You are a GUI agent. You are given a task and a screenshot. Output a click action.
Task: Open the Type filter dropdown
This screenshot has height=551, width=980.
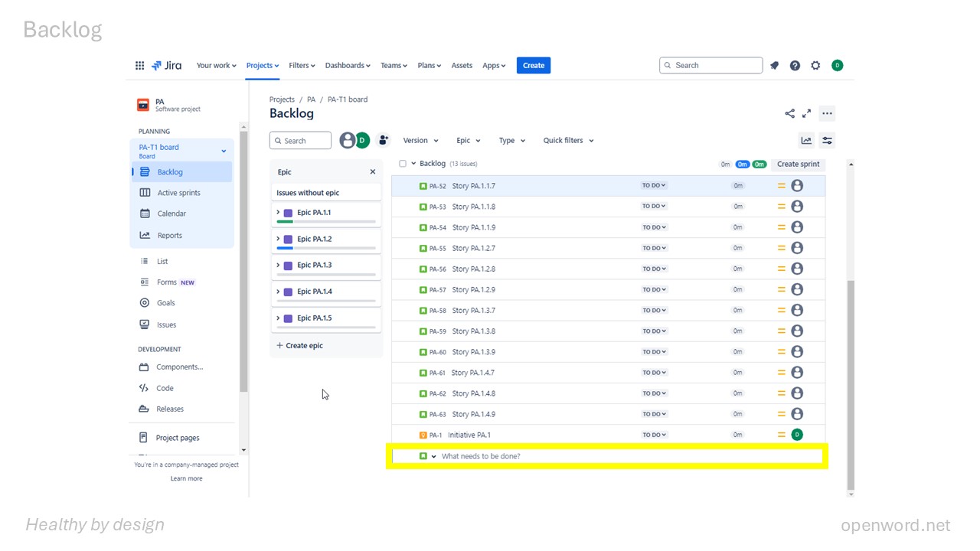click(x=512, y=141)
